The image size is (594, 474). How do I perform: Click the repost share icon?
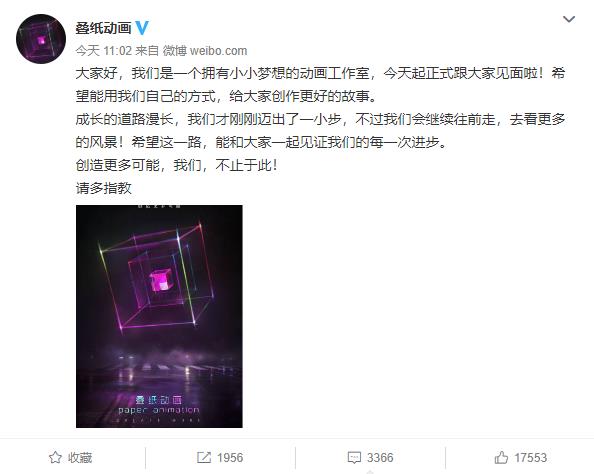coord(204,458)
